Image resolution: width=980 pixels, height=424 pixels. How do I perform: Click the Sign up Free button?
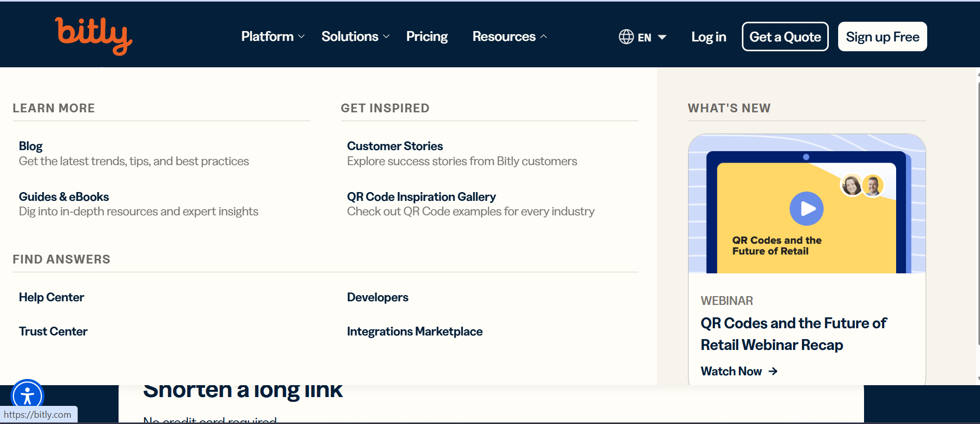(x=882, y=37)
